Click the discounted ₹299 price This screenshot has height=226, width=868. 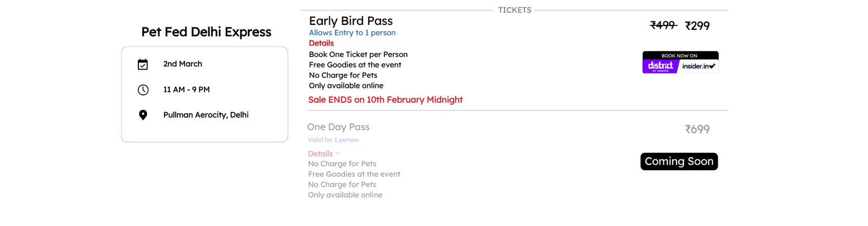point(697,26)
